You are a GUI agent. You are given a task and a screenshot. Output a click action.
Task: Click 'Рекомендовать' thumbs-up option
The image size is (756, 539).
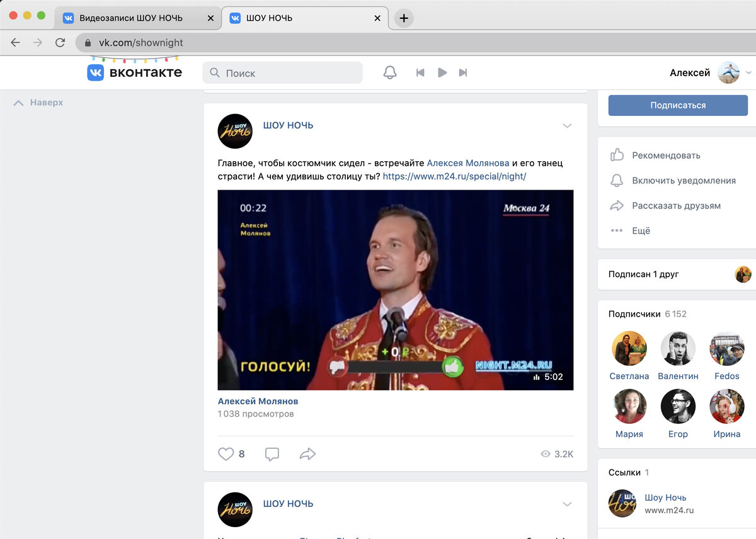[666, 155]
